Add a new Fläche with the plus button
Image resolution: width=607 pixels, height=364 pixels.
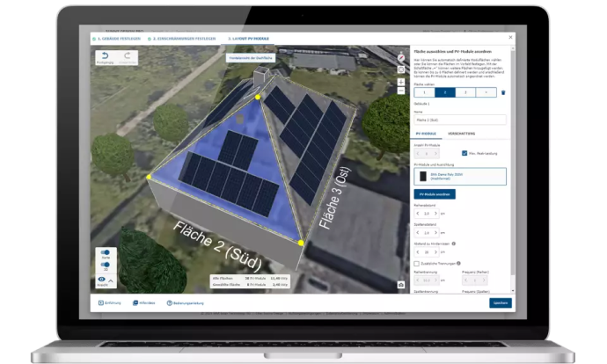tap(486, 92)
